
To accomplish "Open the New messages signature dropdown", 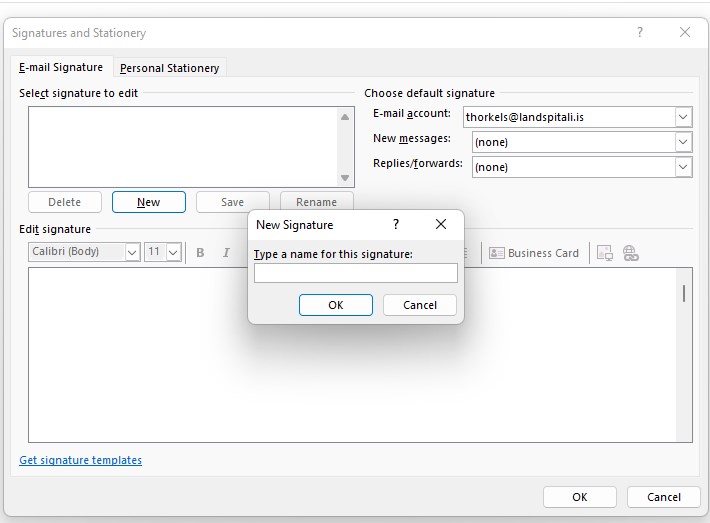I will click(683, 142).
